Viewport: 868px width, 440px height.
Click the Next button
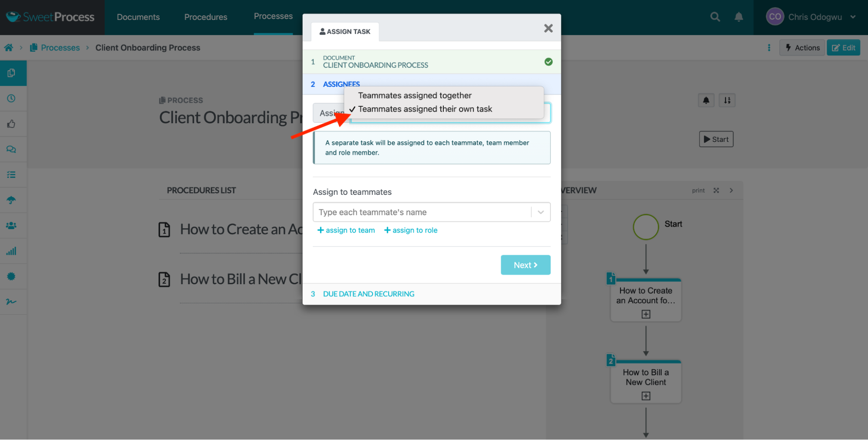click(525, 265)
